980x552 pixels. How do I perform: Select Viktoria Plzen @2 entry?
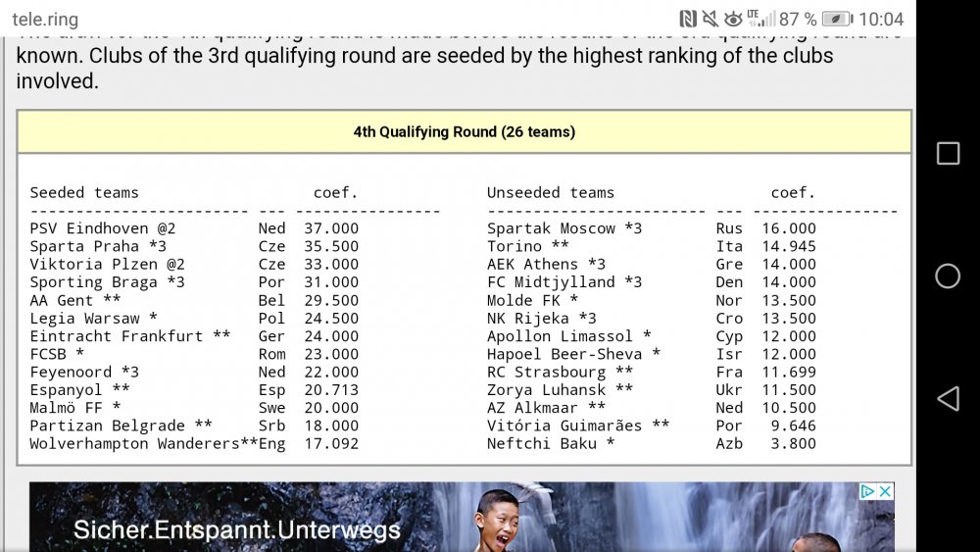click(x=108, y=265)
